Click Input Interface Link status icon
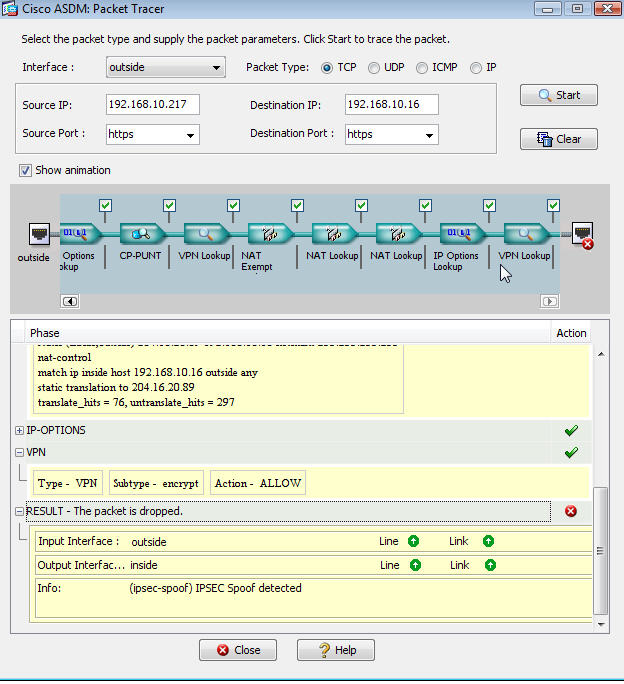Screen dimensions: 624x684 (488, 541)
